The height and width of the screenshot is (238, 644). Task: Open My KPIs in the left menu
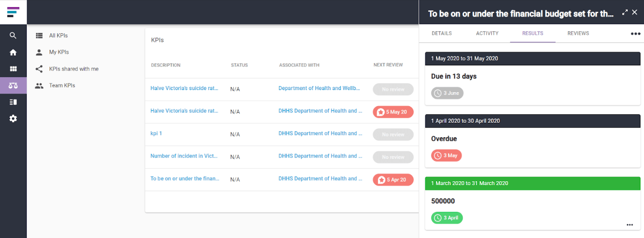(x=59, y=52)
